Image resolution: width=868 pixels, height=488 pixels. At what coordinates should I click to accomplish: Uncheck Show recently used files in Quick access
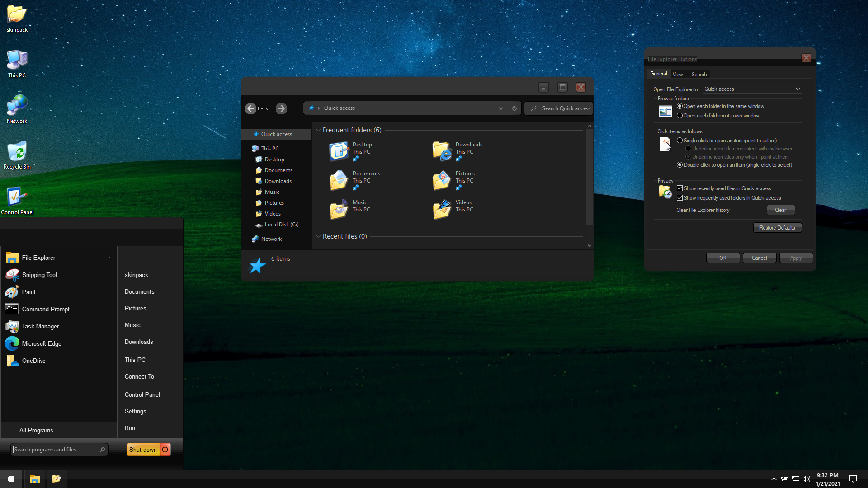tap(679, 188)
